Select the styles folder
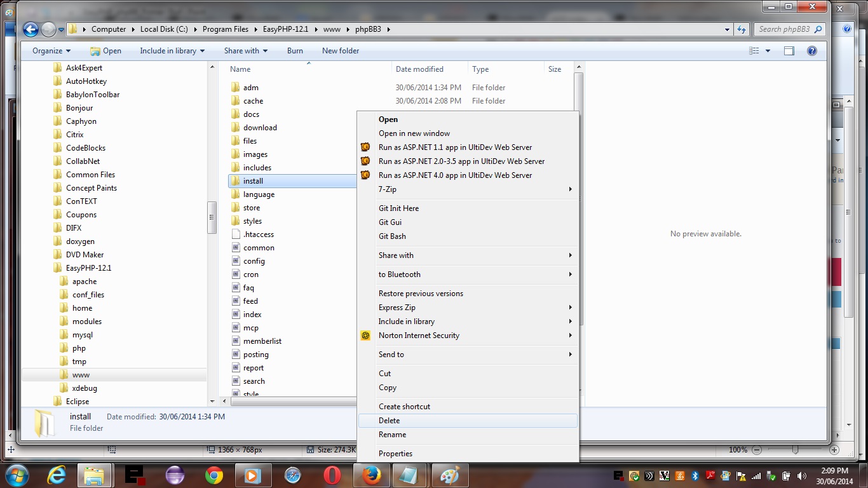Viewport: 868px width, 488px height. pyautogui.click(x=252, y=221)
